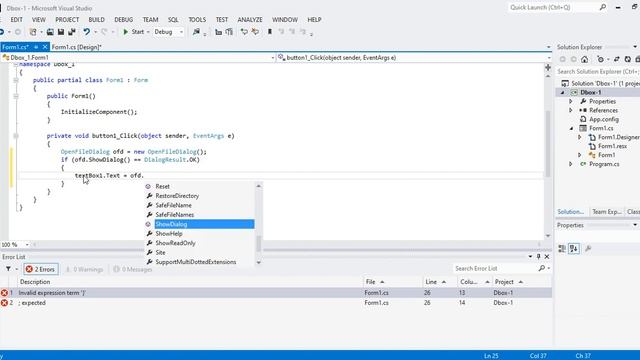Open the ANALYZE menu
The width and height of the screenshot is (640, 360).
click(x=250, y=20)
